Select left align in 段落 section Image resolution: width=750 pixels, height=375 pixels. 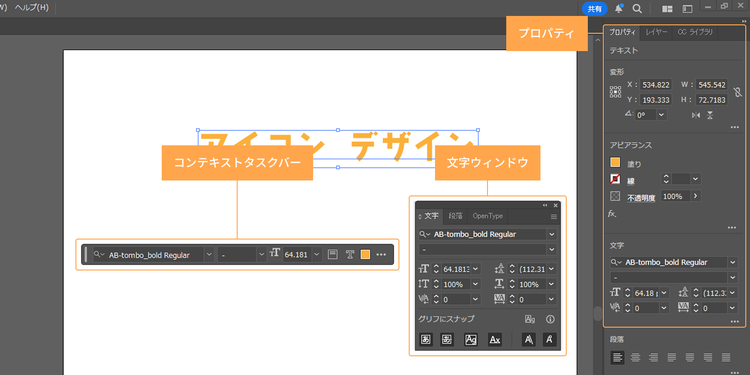coord(618,357)
